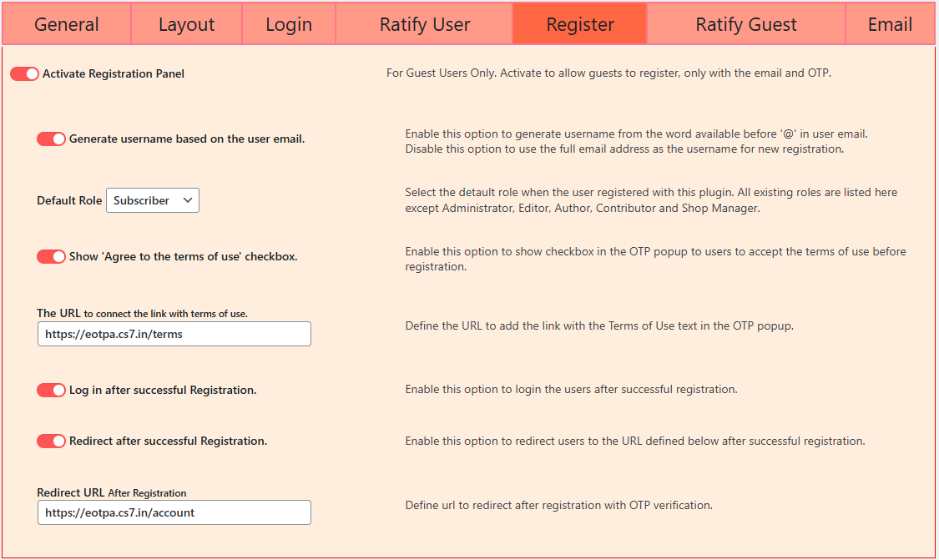This screenshot has height=560, width=939.
Task: Click 'Define the URL to add the link' description
Action: point(599,325)
